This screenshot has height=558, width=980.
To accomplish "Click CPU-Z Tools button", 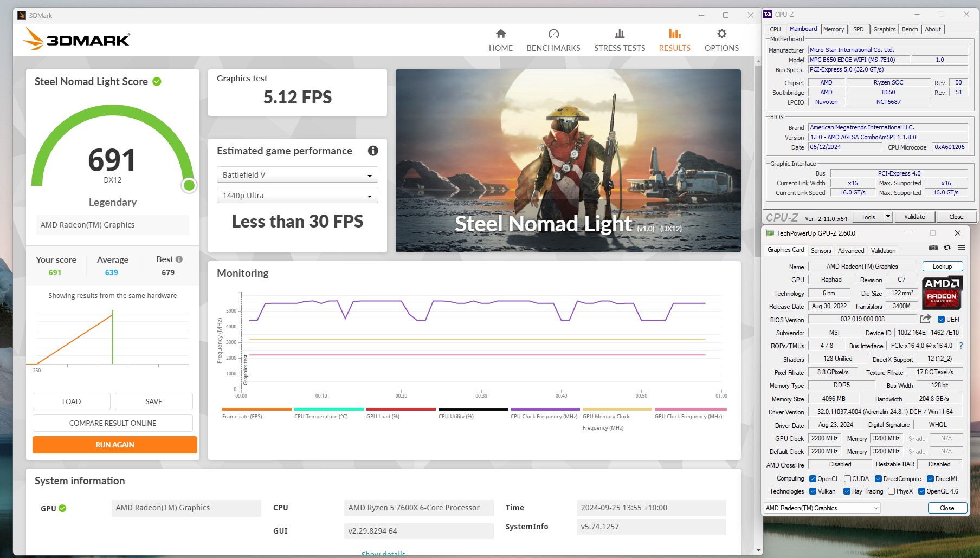I will 868,217.
